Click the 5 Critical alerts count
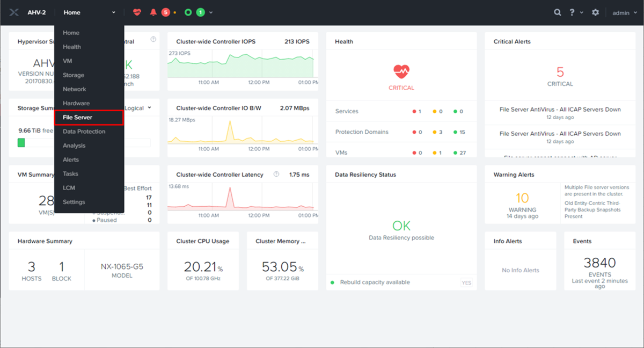644x348 pixels. click(560, 72)
